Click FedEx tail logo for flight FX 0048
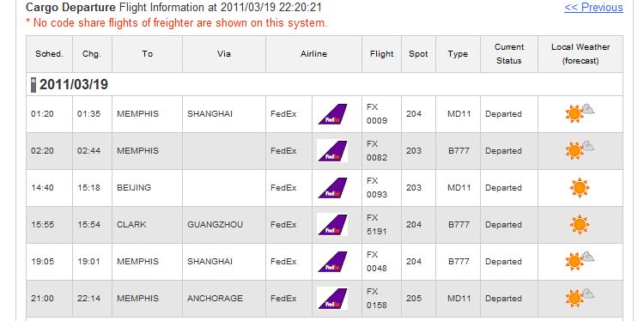The width and height of the screenshot is (644, 321). pos(332,262)
